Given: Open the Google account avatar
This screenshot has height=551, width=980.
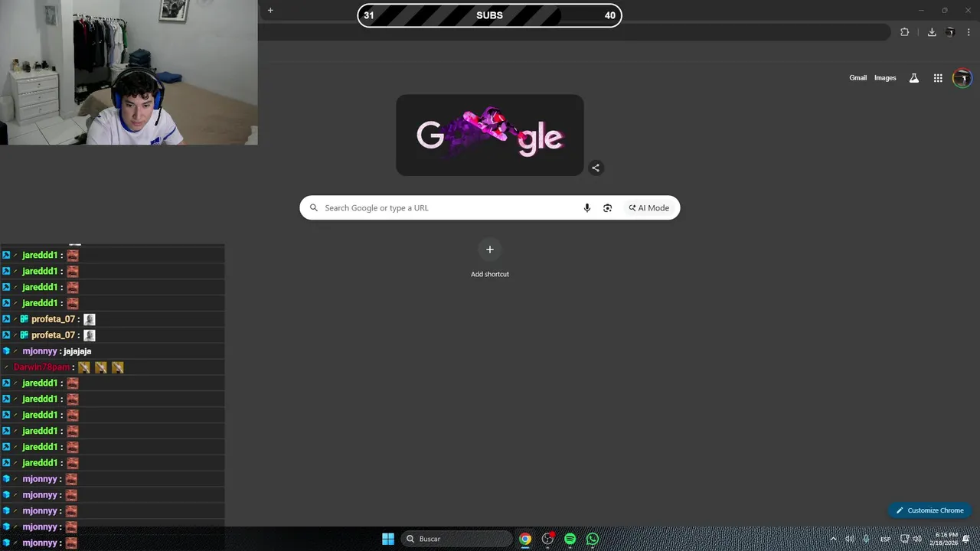Looking at the screenshot, I should coord(962,78).
